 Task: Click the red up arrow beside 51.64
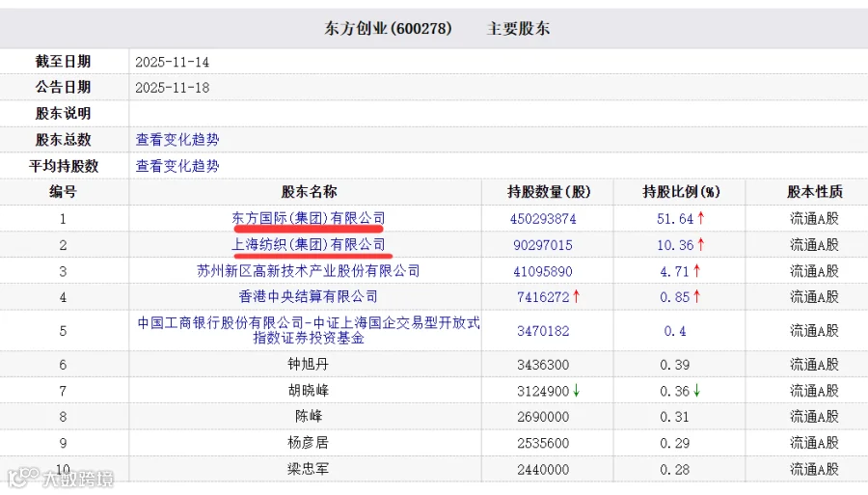coord(701,218)
